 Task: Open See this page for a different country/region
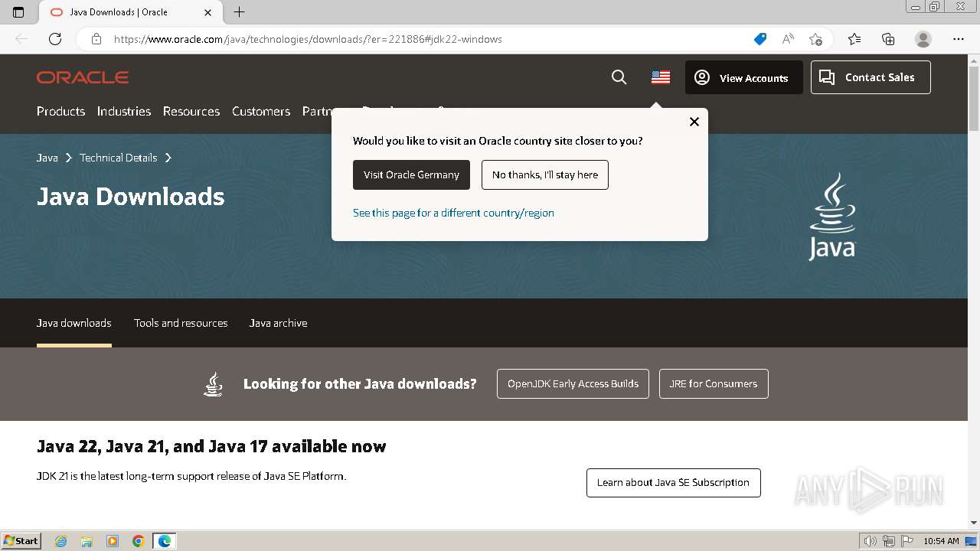[x=453, y=213]
